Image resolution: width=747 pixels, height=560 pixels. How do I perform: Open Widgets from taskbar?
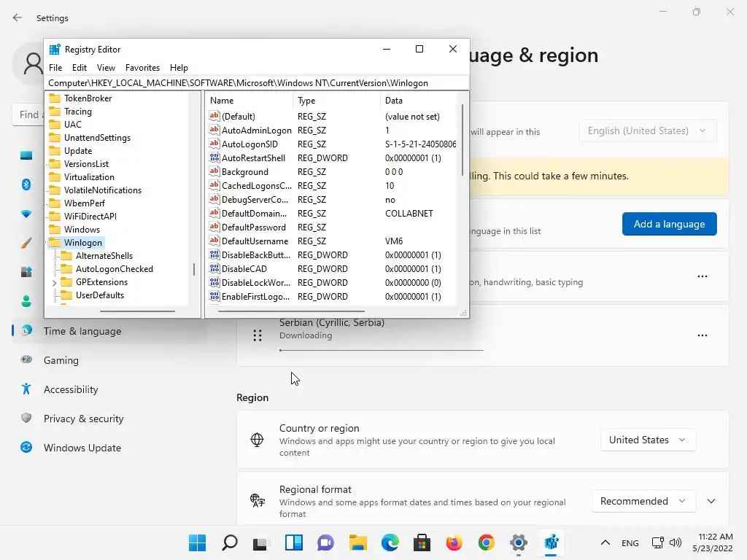(293, 542)
